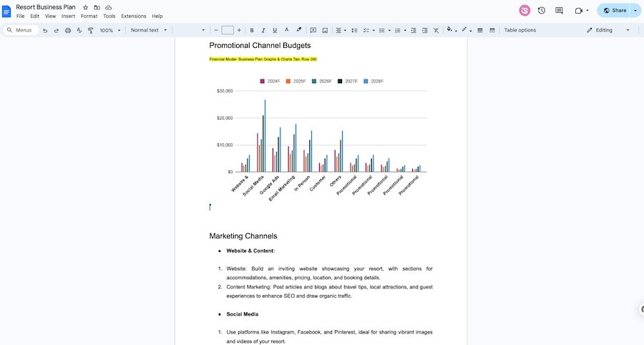Screen dimensions: 644x345
Task: Click the pink user avatar
Action: [525, 11]
